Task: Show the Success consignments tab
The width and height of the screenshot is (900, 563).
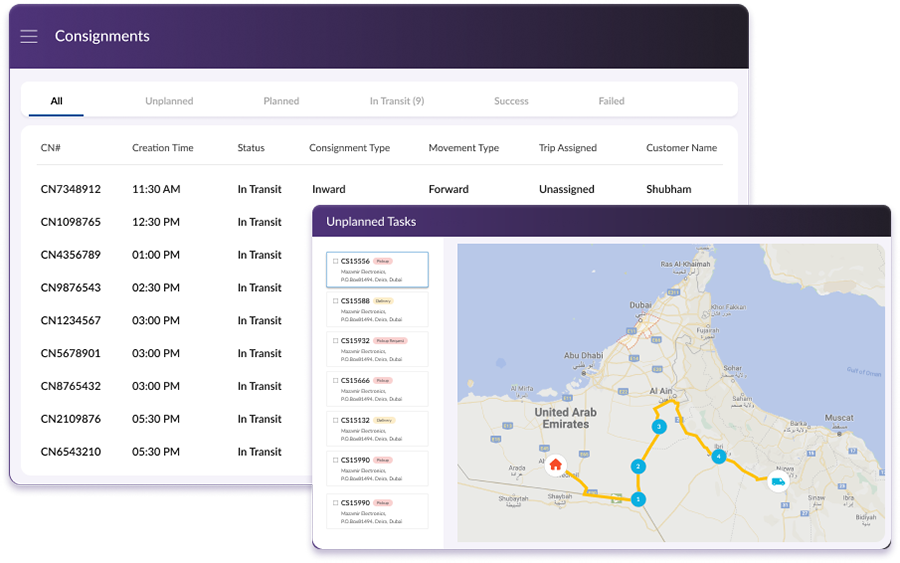Action: point(511,101)
